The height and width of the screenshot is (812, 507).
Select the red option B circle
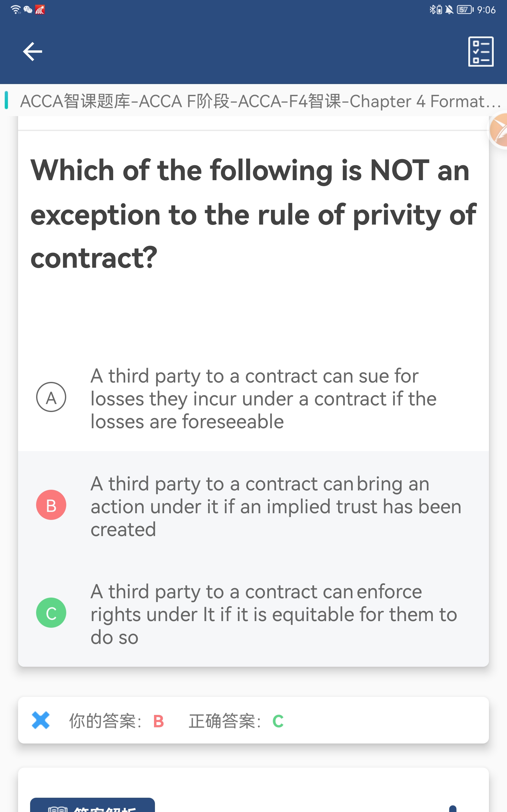pos(51,505)
